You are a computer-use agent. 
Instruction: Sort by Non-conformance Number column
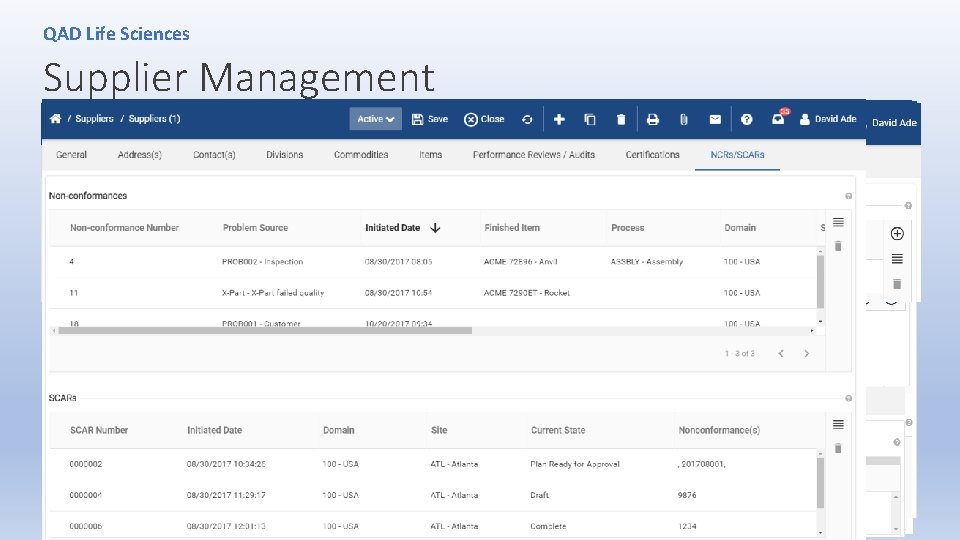(124, 228)
